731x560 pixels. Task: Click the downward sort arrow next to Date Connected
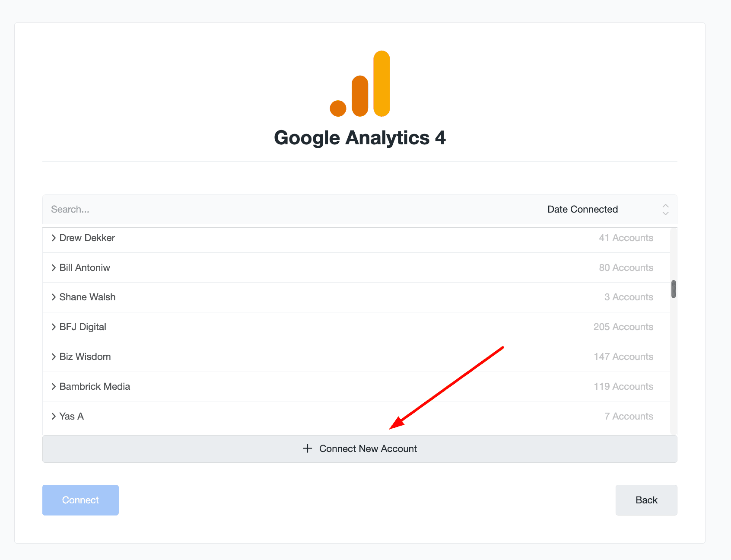click(665, 213)
